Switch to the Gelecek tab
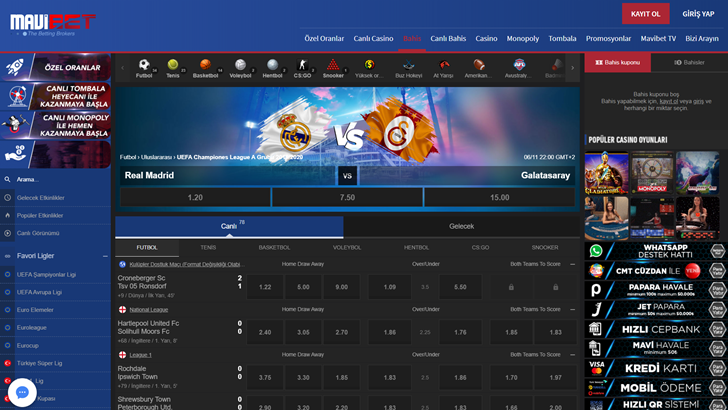The height and width of the screenshot is (410, 728). pyautogui.click(x=462, y=227)
